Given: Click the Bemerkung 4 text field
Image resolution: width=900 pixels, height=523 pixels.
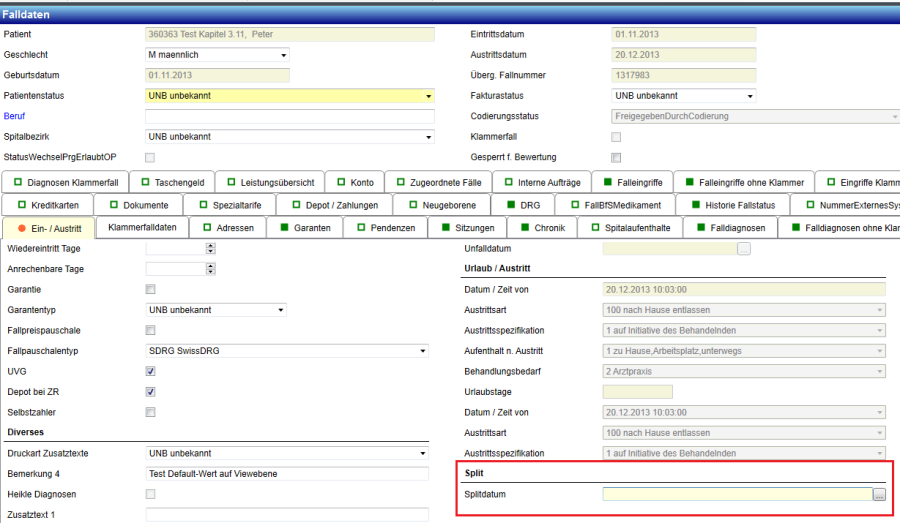Looking at the screenshot, I should pyautogui.click(x=287, y=474).
